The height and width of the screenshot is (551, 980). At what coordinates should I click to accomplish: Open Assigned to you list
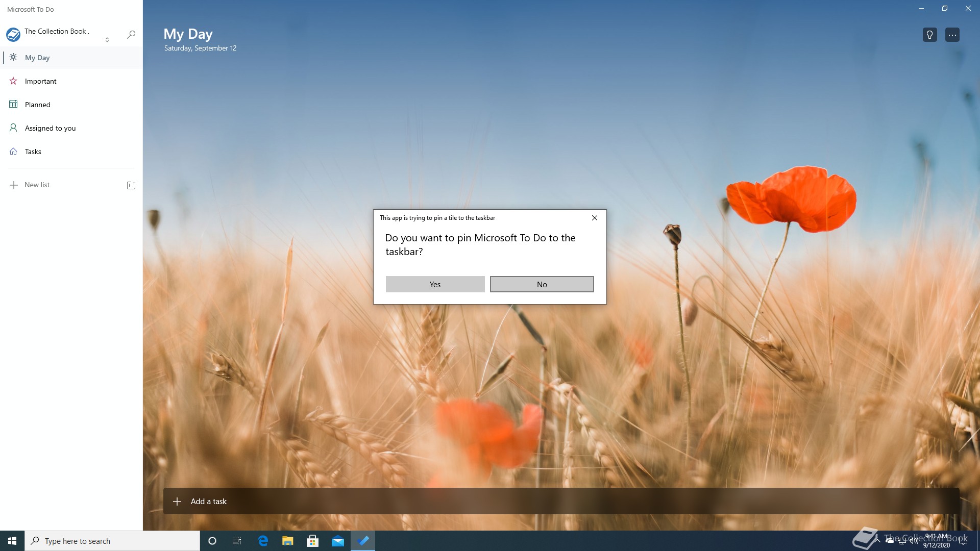[50, 128]
